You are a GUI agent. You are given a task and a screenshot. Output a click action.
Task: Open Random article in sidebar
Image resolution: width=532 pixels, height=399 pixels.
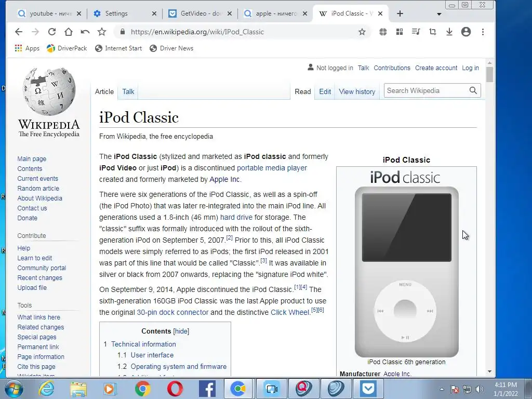[38, 188]
